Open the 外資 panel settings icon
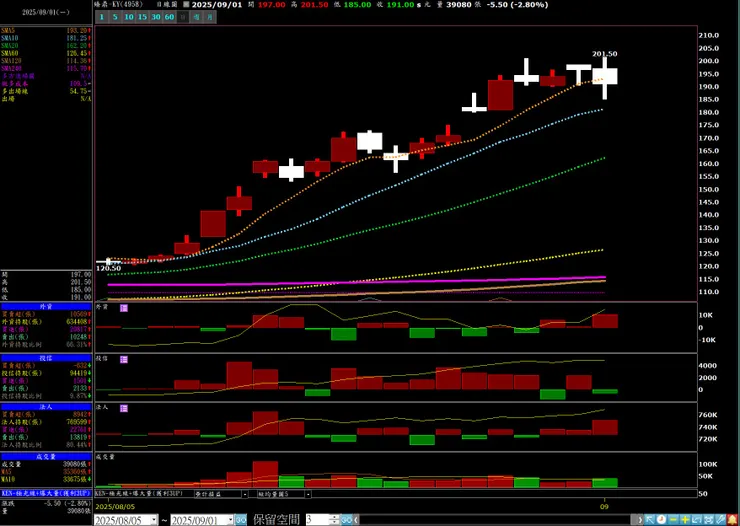 [x=124, y=308]
